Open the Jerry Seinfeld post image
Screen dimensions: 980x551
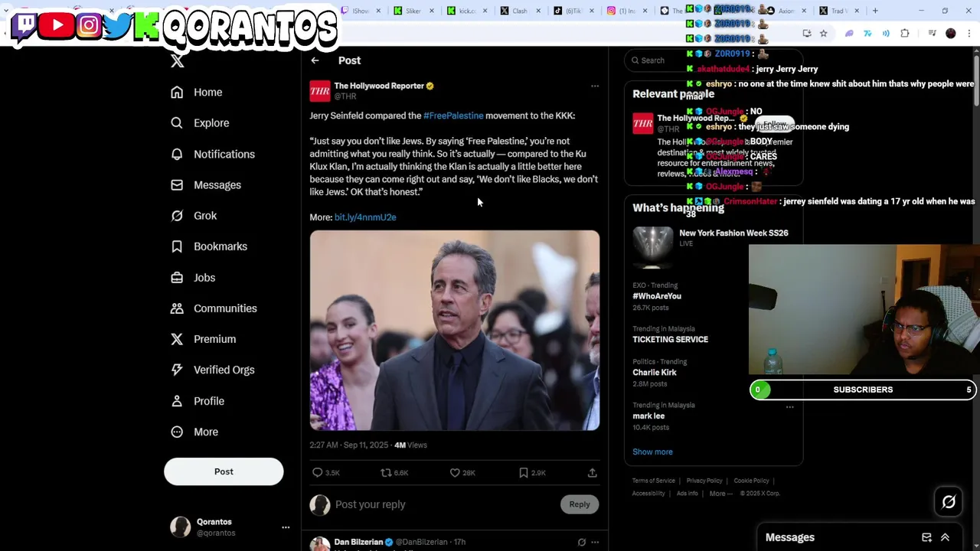tap(455, 331)
